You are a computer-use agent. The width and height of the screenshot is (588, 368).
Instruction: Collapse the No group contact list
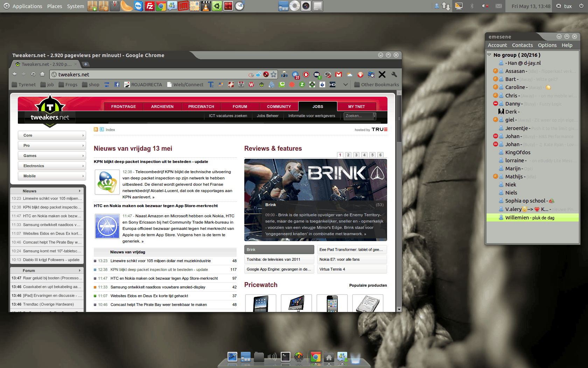pyautogui.click(x=489, y=55)
